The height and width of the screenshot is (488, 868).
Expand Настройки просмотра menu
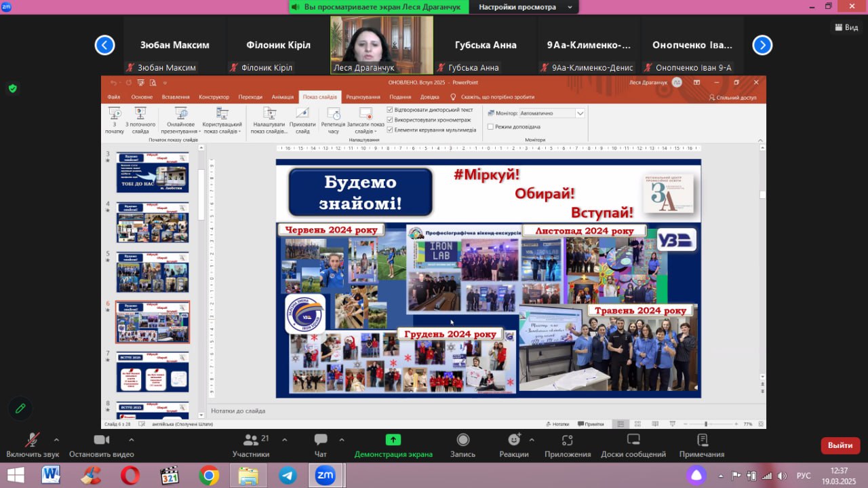click(525, 7)
